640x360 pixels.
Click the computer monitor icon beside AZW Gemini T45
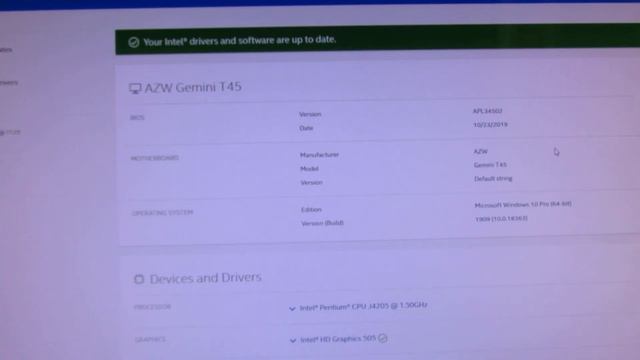[135, 89]
